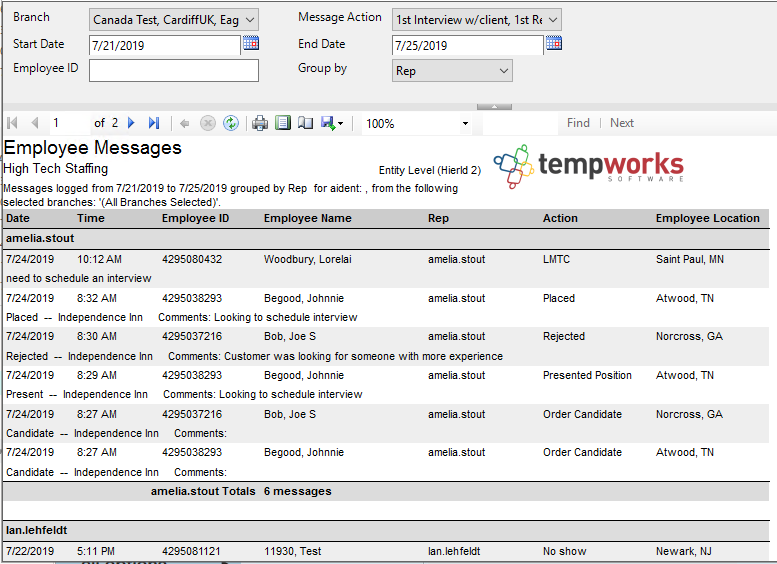Click the Start Date field

pyautogui.click(x=165, y=46)
